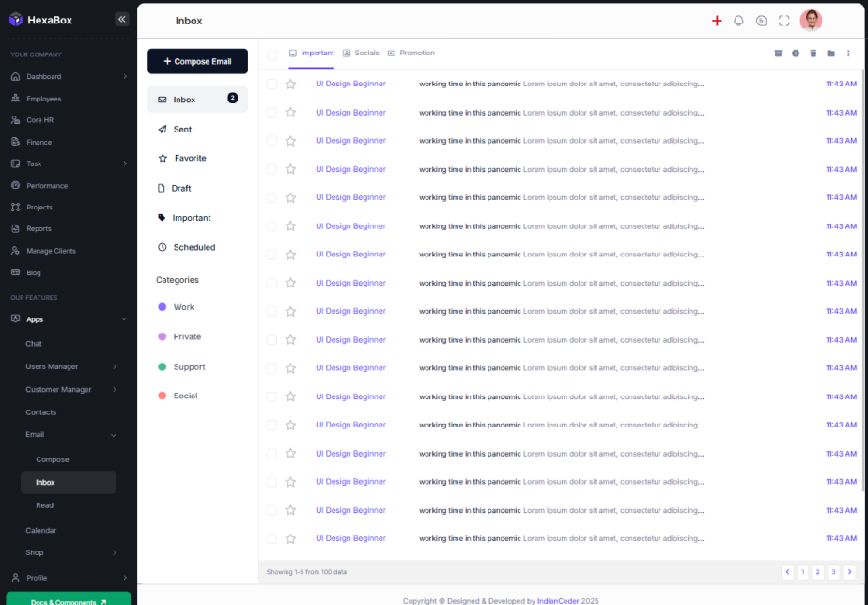868x605 pixels.
Task: Open the Promotion tab
Action: [411, 53]
